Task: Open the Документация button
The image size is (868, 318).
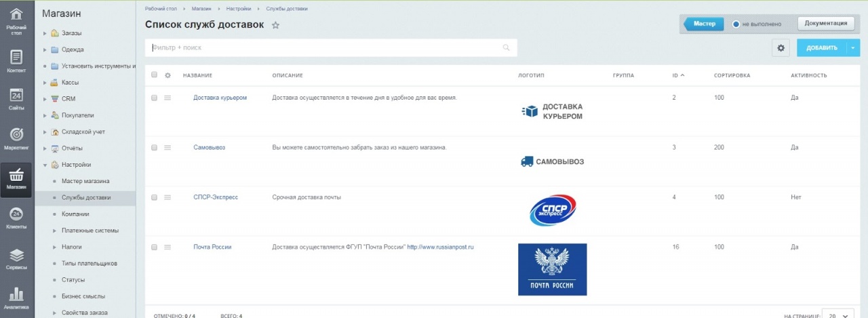Action: coord(826,23)
